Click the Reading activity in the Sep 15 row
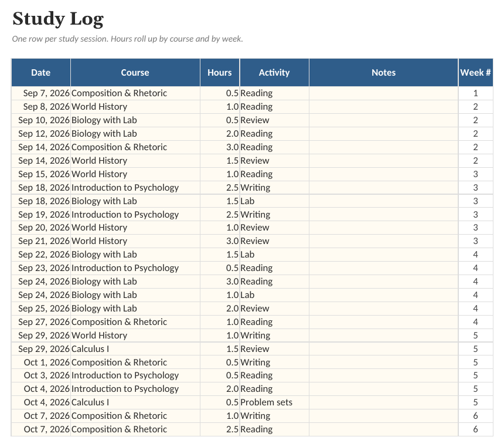504x447 pixels. (274, 174)
